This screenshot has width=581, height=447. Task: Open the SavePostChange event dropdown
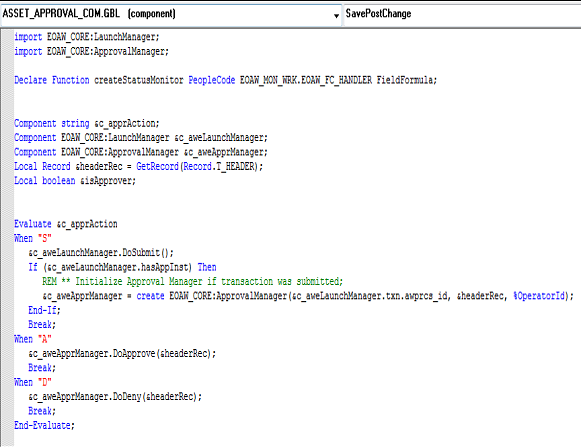(462, 14)
